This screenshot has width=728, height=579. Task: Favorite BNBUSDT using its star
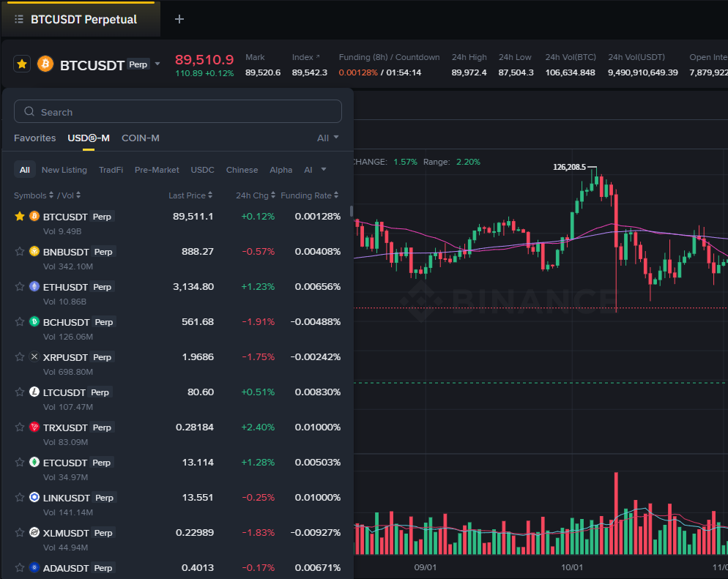point(20,252)
